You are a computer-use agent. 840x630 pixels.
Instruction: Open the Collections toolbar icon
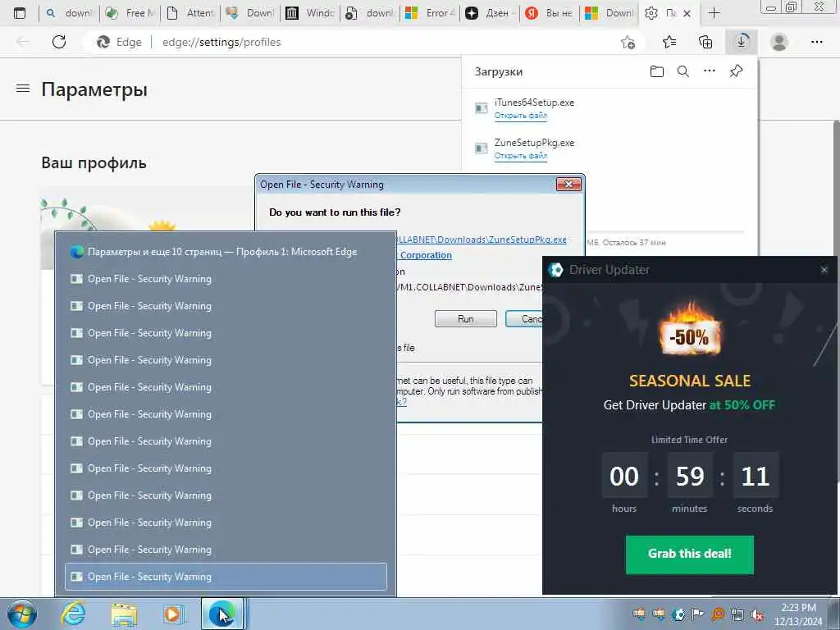[705, 42]
